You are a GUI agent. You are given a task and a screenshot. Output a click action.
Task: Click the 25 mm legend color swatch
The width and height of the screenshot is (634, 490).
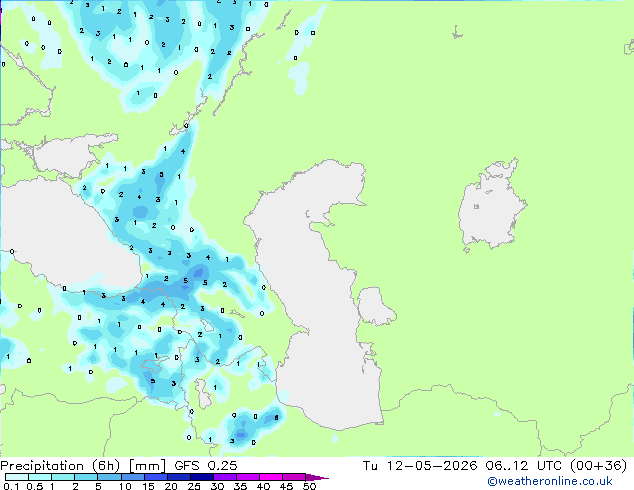coord(202,477)
